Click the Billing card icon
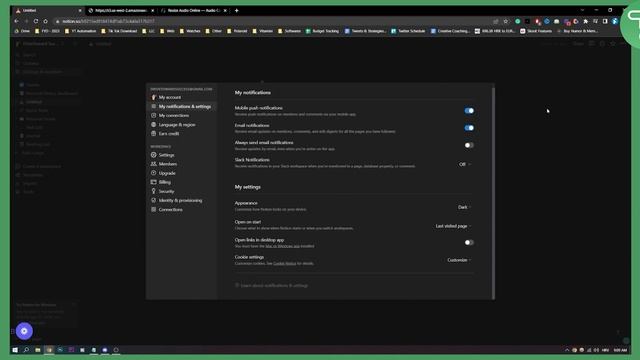This screenshot has height=360, width=640. pyautogui.click(x=153, y=182)
